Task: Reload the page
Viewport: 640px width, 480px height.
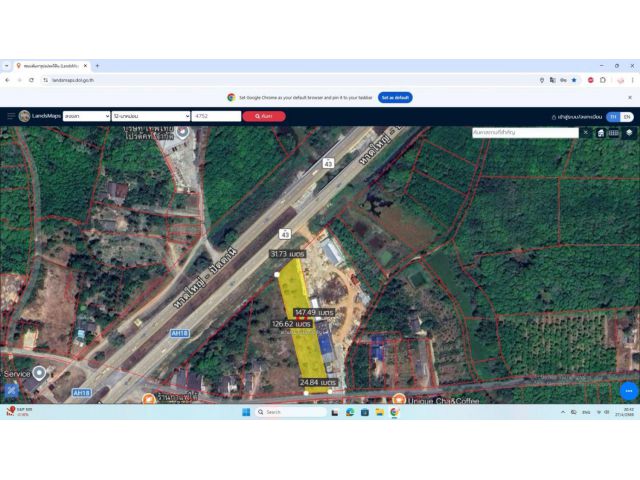Action: [31, 80]
